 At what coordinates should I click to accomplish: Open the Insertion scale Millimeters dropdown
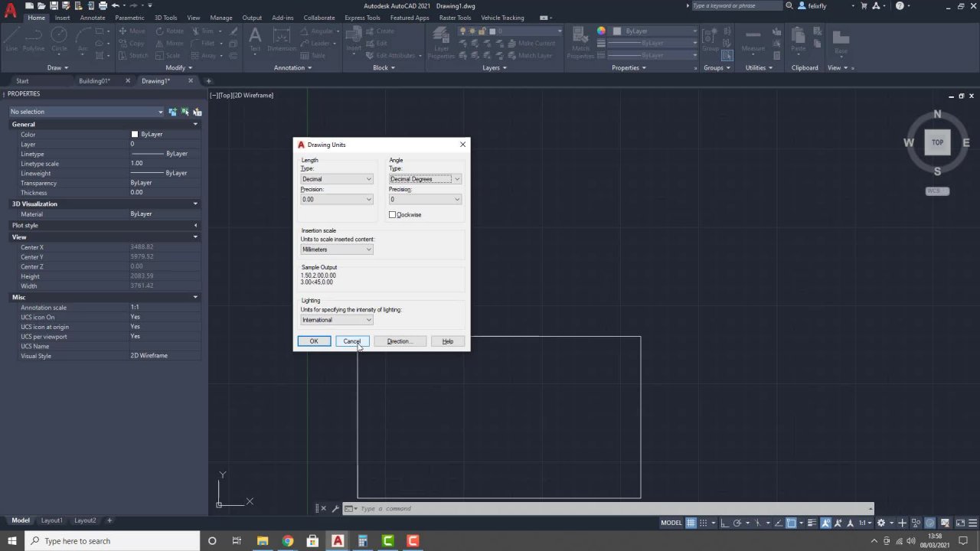pyautogui.click(x=337, y=249)
